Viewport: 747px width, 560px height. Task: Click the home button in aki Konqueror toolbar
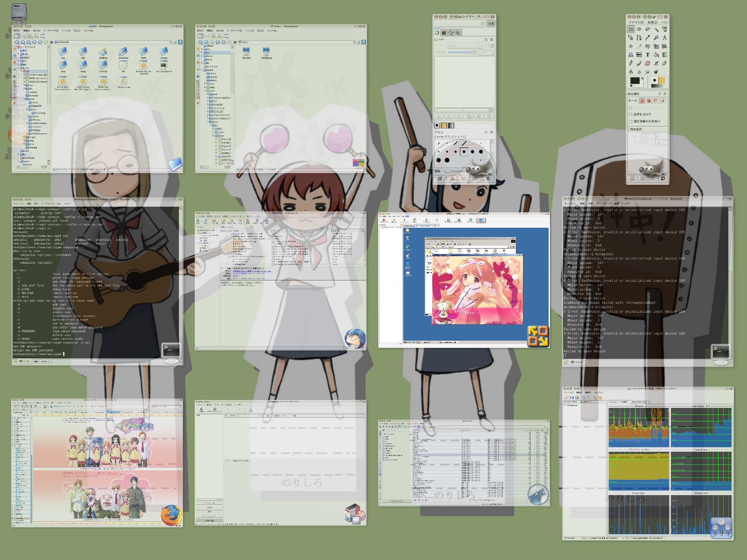click(34, 42)
